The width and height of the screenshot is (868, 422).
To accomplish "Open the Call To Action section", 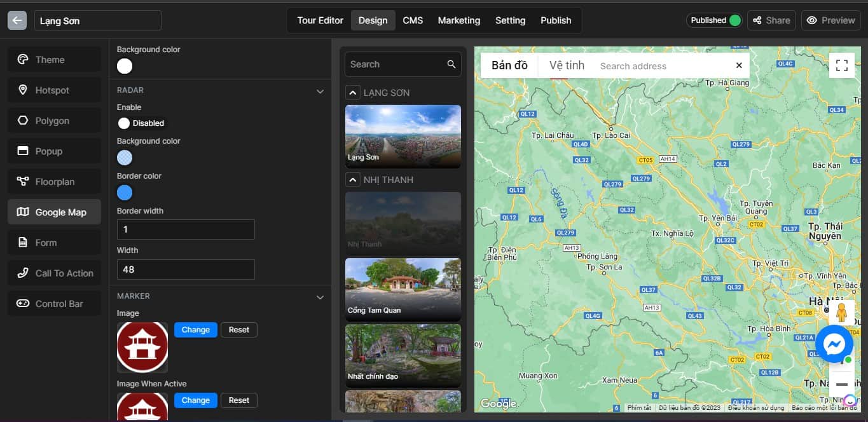I will (x=54, y=273).
